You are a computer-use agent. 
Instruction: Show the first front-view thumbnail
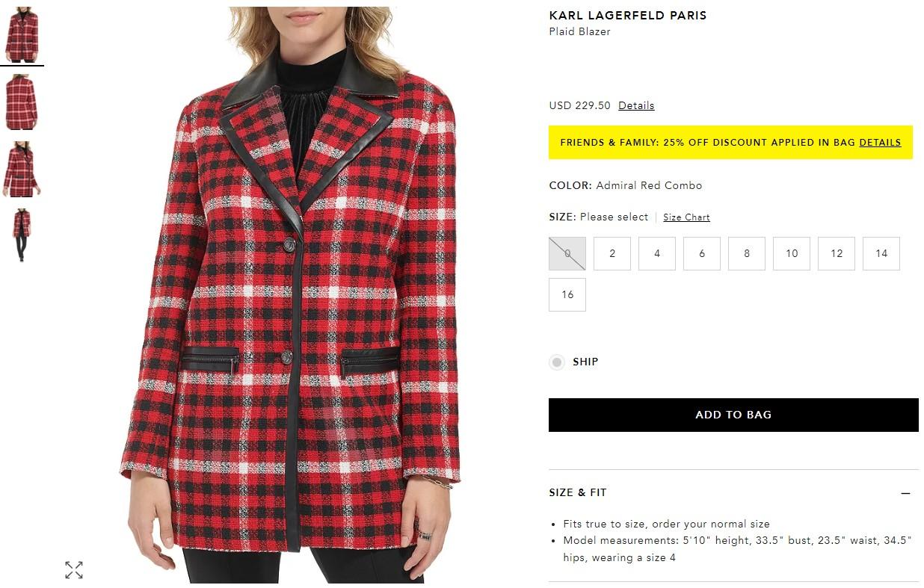coord(22,34)
